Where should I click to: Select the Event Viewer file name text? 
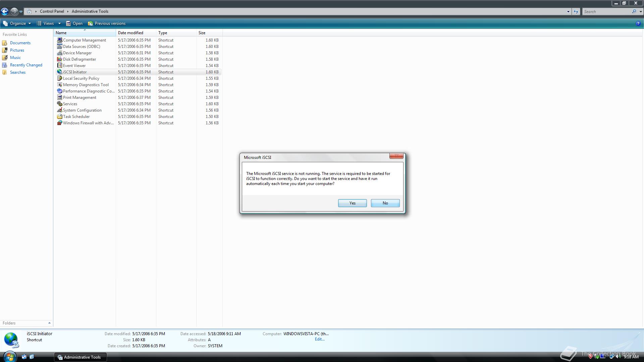74,66
